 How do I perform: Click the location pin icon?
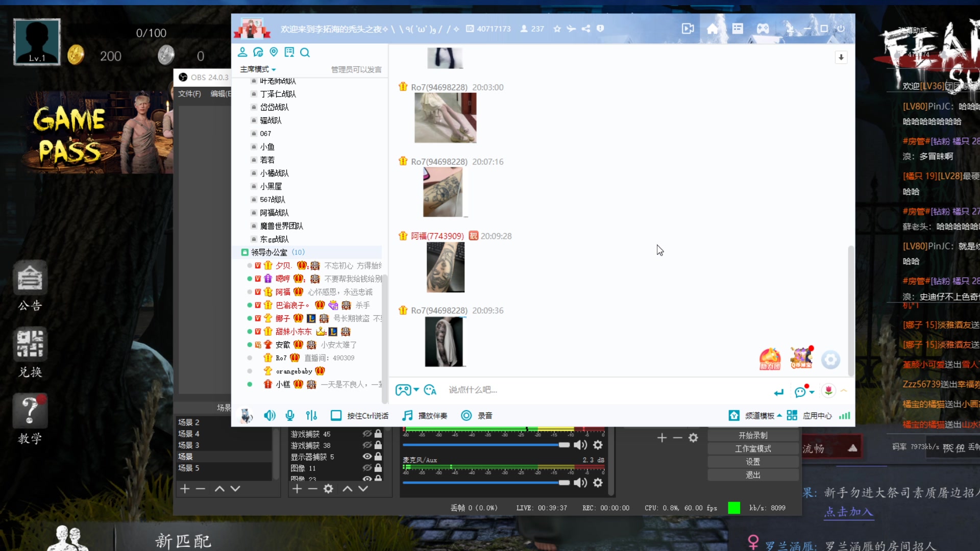274,52
